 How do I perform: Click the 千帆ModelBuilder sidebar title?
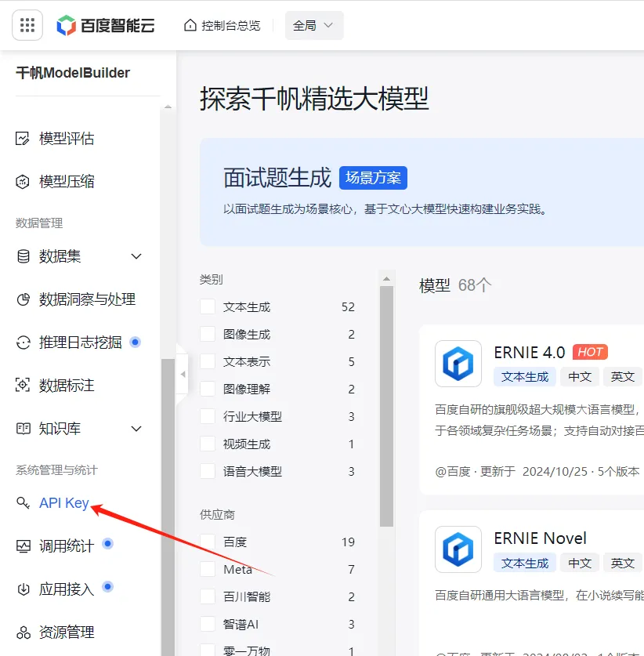coord(73,73)
